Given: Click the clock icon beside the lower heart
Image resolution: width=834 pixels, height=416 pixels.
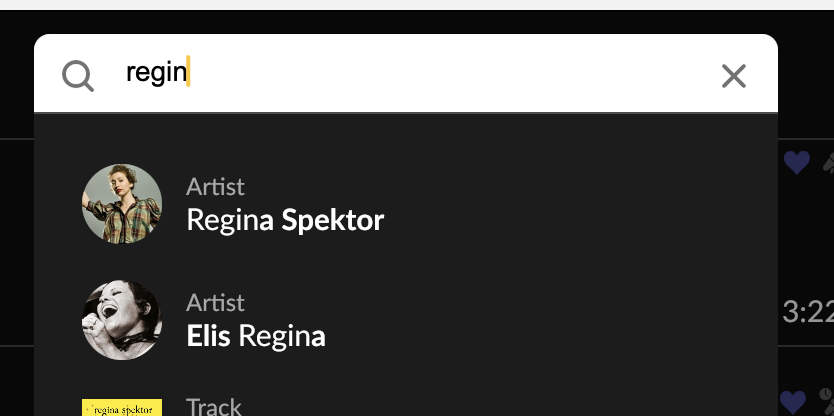Looking at the screenshot, I should [827, 397].
